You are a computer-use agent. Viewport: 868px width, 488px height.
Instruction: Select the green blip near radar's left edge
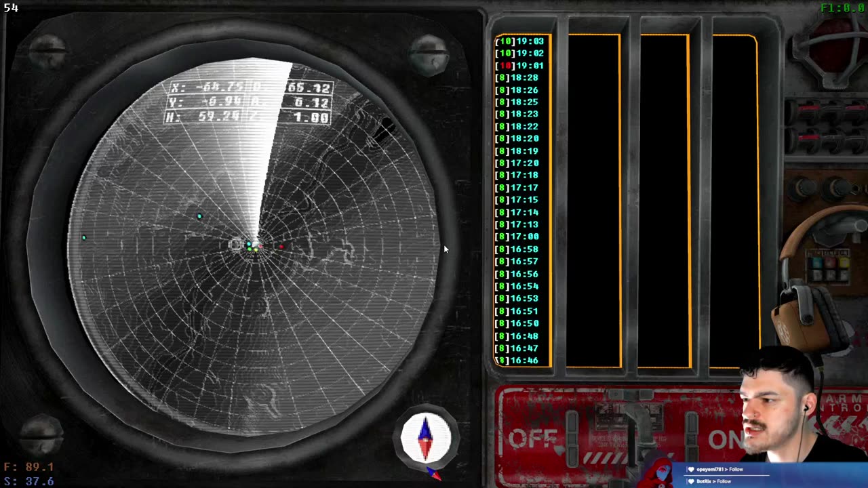(84, 238)
